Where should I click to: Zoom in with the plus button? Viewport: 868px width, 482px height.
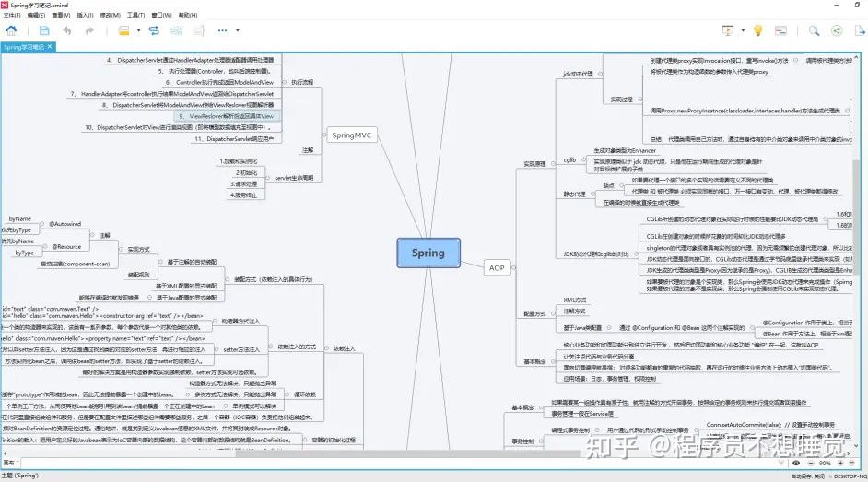(x=840, y=463)
